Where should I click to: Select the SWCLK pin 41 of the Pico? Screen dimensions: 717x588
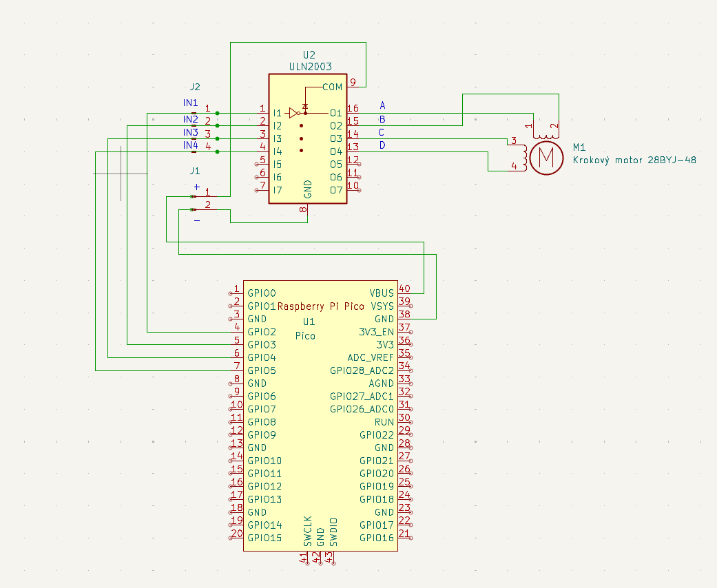(x=303, y=558)
